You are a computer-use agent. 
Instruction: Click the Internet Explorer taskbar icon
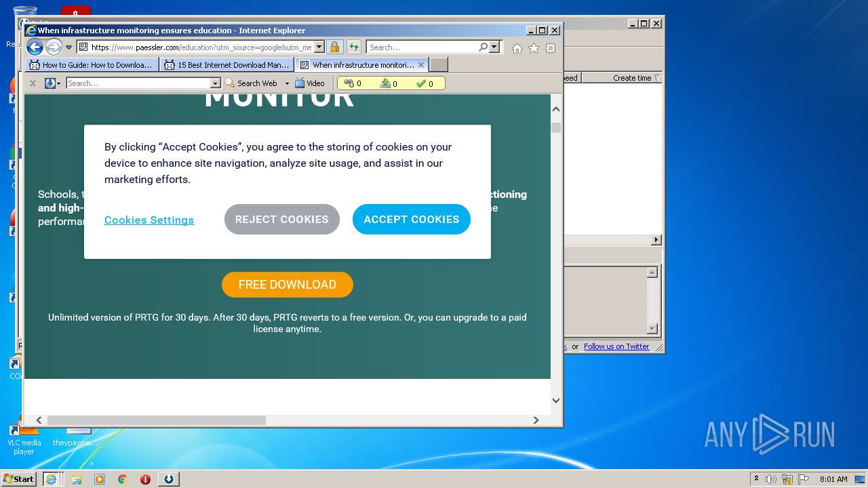(52, 479)
